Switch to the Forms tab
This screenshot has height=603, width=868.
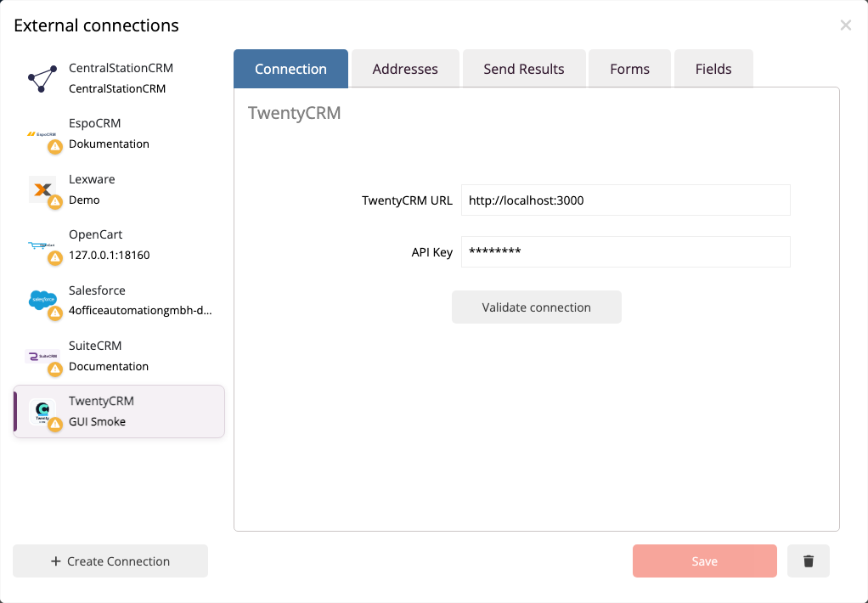[x=629, y=69]
